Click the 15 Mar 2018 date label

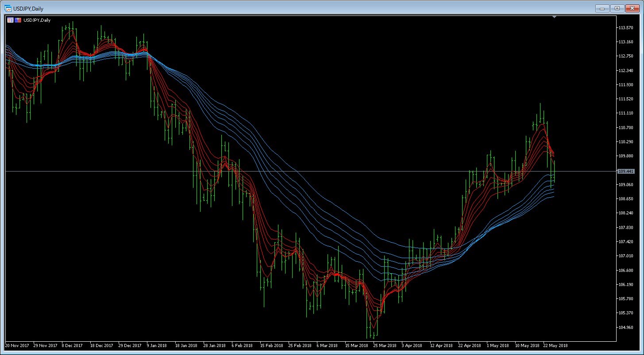pyautogui.click(x=356, y=345)
